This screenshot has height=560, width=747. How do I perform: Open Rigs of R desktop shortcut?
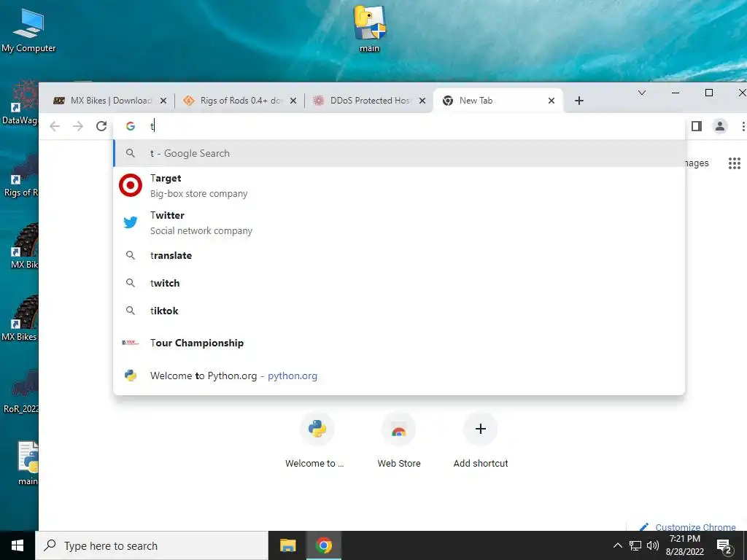21,175
